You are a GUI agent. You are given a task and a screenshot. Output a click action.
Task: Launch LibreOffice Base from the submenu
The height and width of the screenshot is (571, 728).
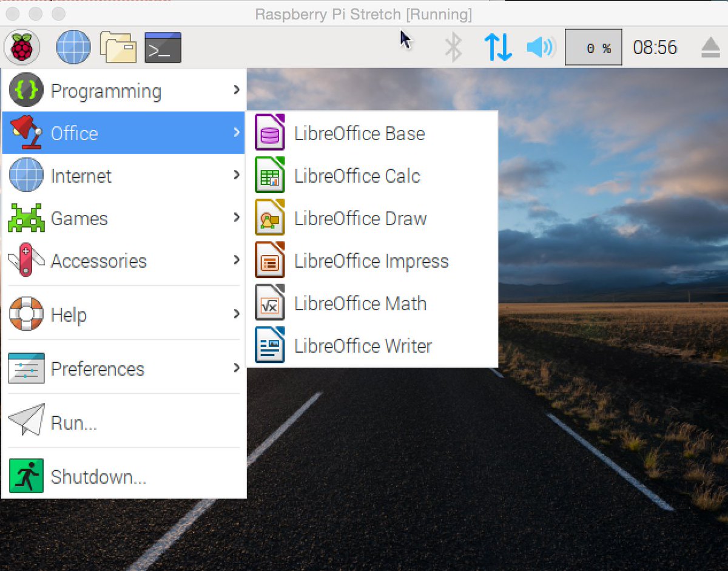point(372,133)
